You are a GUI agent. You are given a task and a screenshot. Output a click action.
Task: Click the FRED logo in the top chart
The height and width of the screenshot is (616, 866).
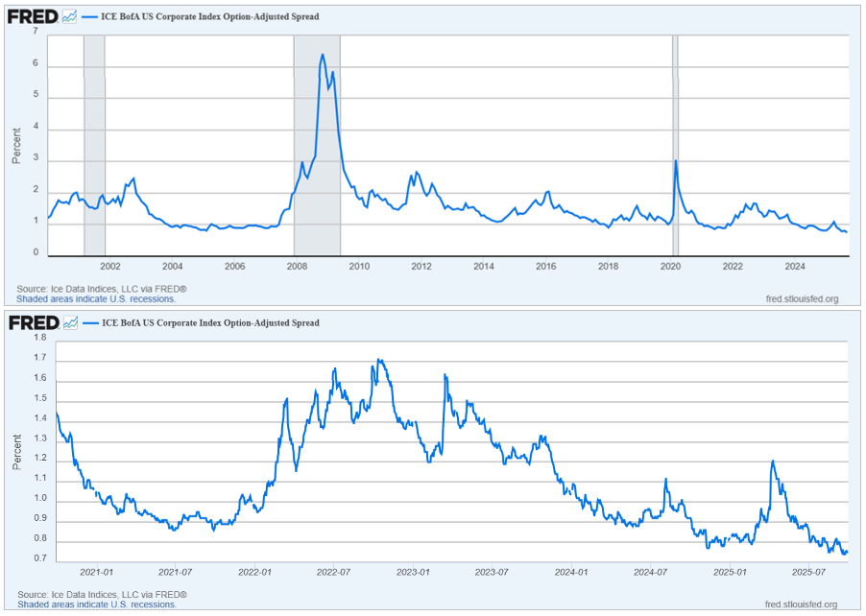coord(32,16)
